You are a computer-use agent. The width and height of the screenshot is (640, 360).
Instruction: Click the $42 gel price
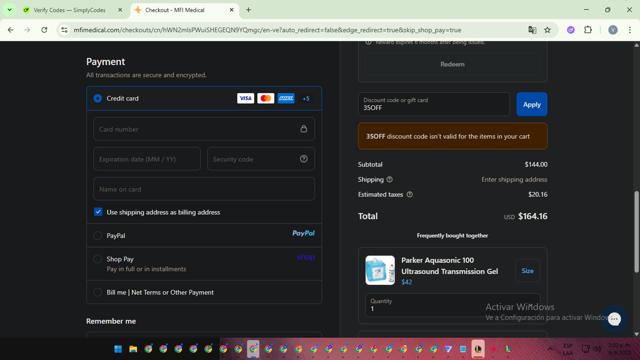pos(407,282)
